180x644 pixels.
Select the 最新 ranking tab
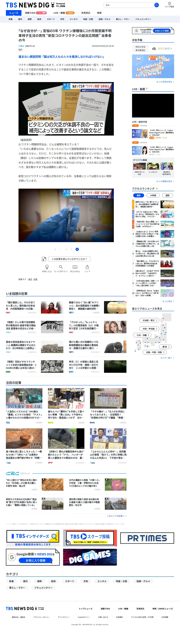tap(139, 195)
